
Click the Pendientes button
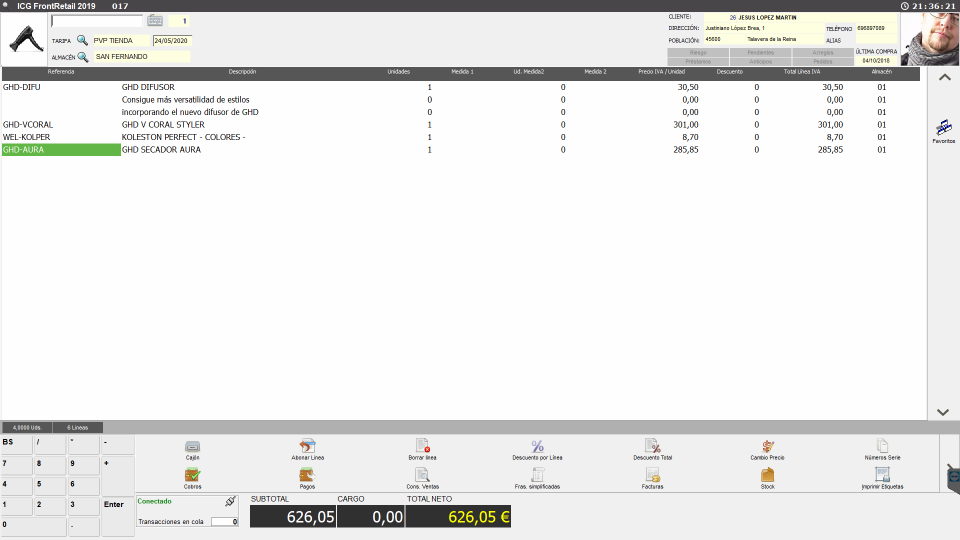pyautogui.click(x=760, y=53)
